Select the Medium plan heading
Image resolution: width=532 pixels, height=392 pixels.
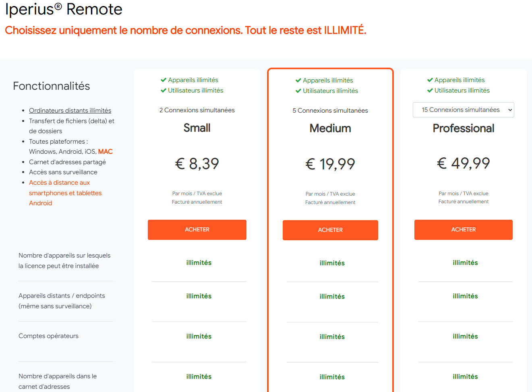pos(330,128)
